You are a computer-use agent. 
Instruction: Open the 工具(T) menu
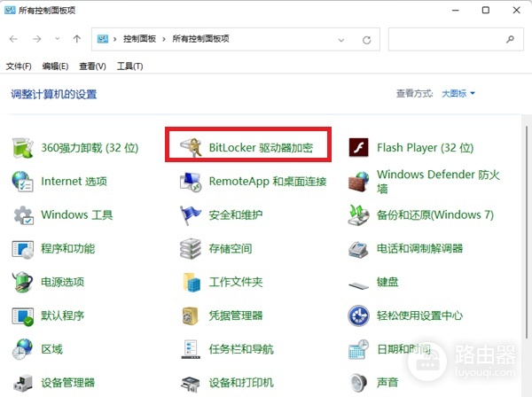pyautogui.click(x=130, y=66)
